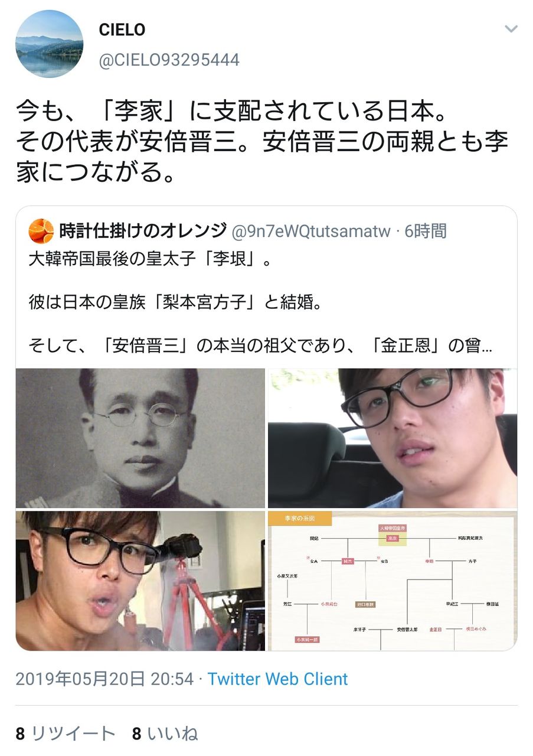This screenshot has width=533, height=756.
Task: Click the Twitter Web Client link
Action: click(277, 679)
